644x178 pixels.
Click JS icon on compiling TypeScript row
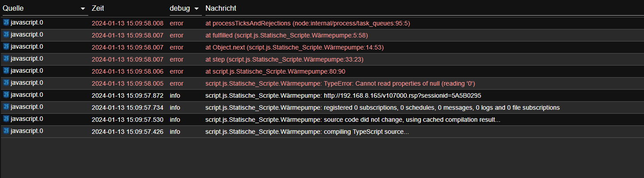click(6, 131)
